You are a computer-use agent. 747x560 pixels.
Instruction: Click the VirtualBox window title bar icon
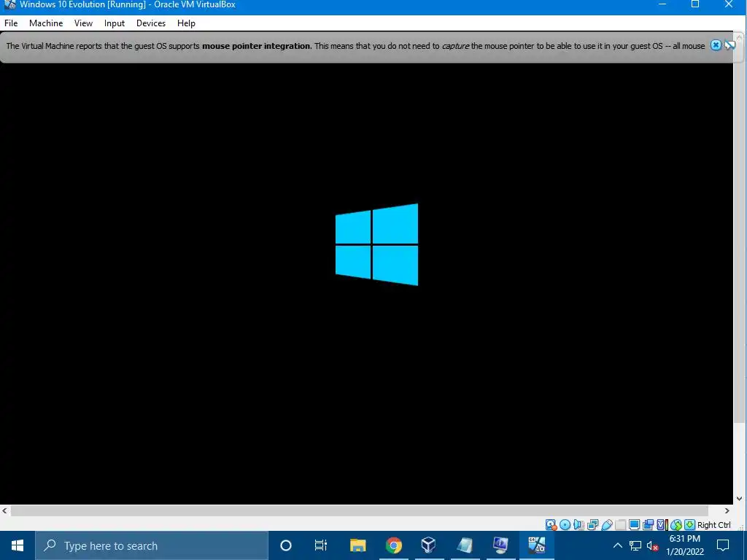click(9, 5)
